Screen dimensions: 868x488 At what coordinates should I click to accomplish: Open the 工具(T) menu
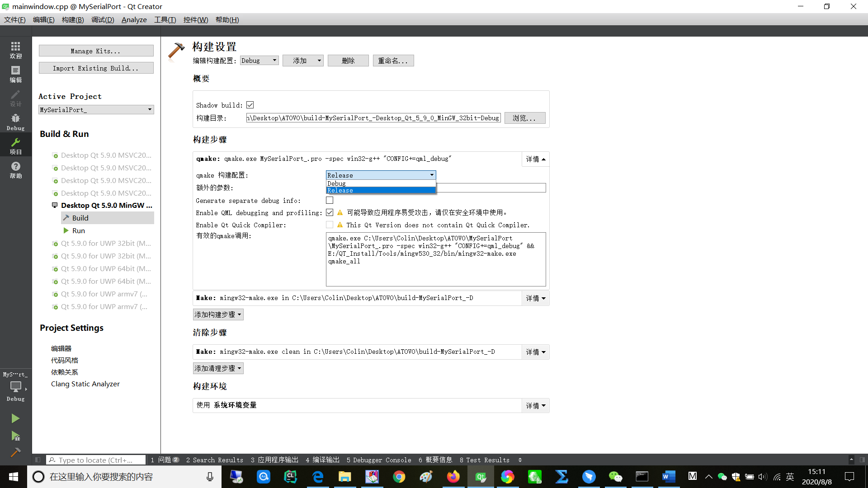(165, 19)
